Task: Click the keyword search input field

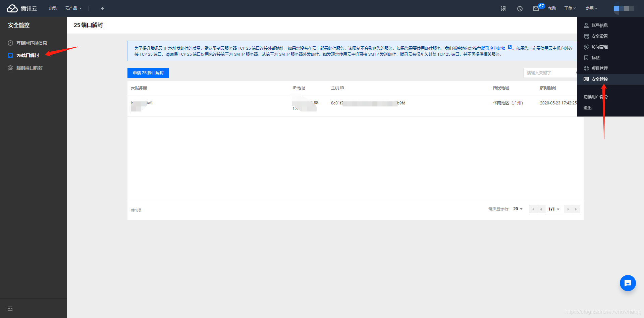Action: point(550,73)
